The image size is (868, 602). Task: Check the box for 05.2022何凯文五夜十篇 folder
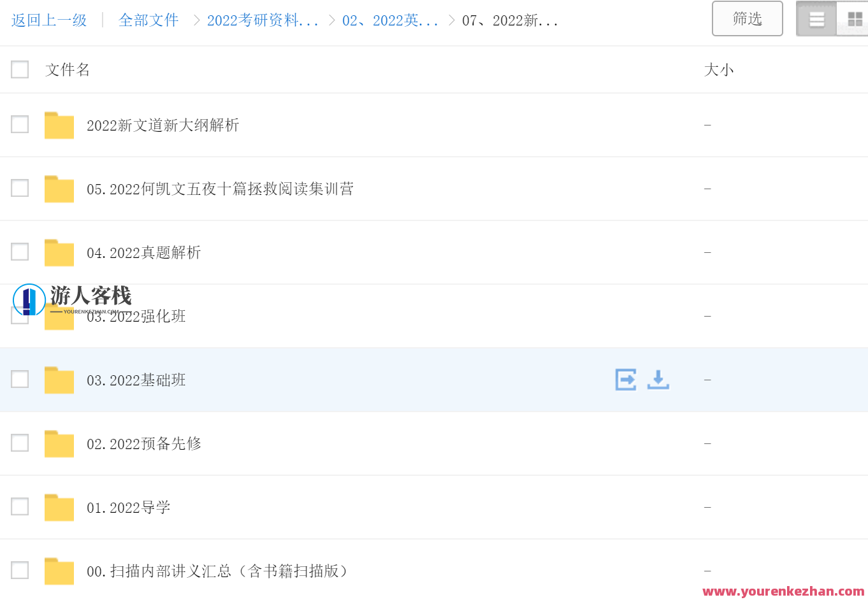pos(20,188)
